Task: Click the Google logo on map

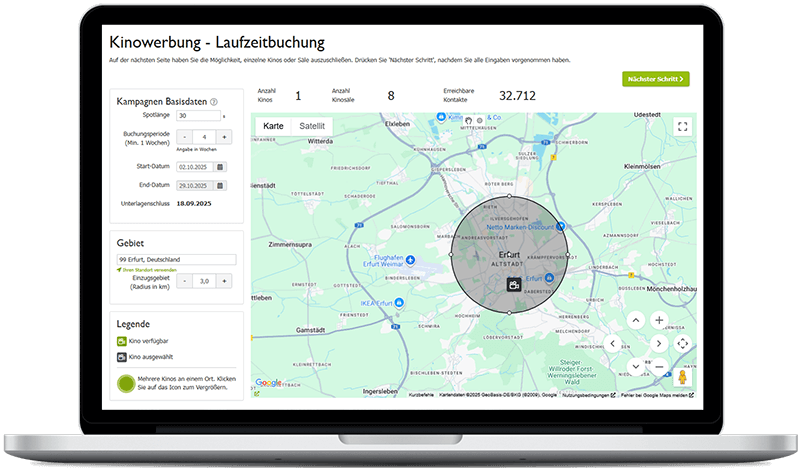Action: click(268, 383)
